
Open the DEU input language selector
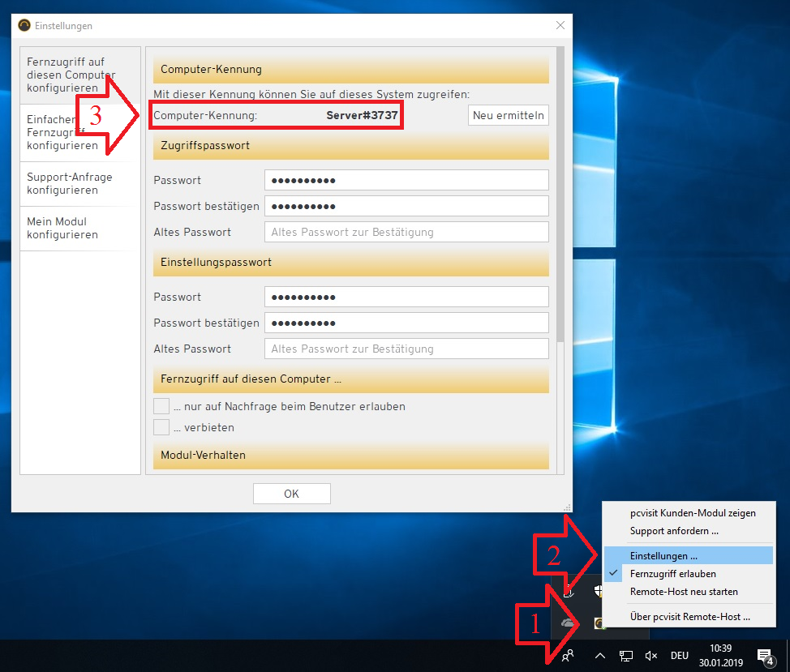(679, 656)
